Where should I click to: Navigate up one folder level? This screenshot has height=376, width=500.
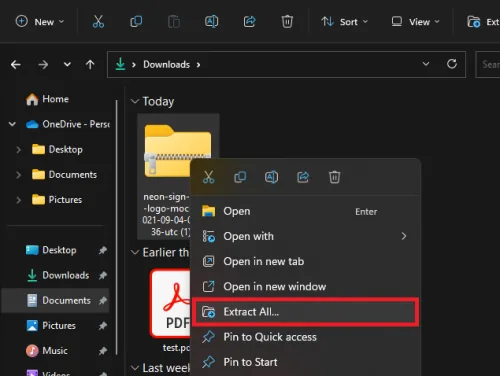(90, 64)
